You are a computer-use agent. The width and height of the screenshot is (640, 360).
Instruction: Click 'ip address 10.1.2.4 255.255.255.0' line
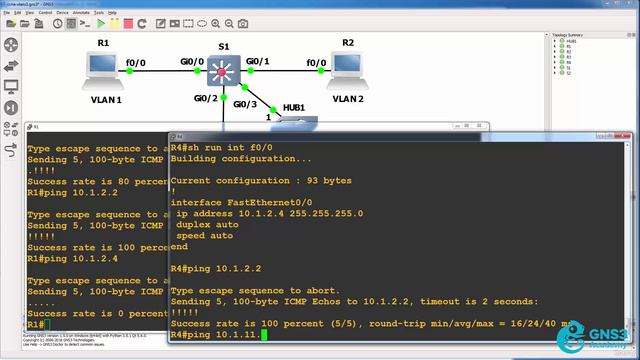pos(269,214)
